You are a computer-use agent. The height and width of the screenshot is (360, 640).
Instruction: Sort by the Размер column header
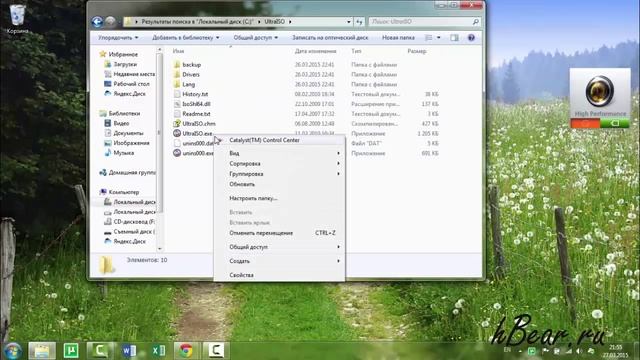[417, 51]
